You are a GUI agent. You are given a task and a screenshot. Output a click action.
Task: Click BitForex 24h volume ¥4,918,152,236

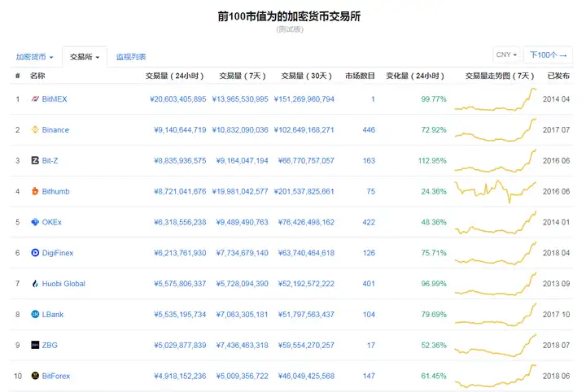180,376
